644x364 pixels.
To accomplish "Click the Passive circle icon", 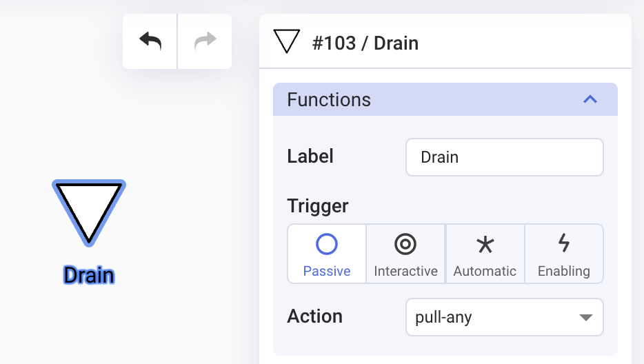I will pos(327,244).
